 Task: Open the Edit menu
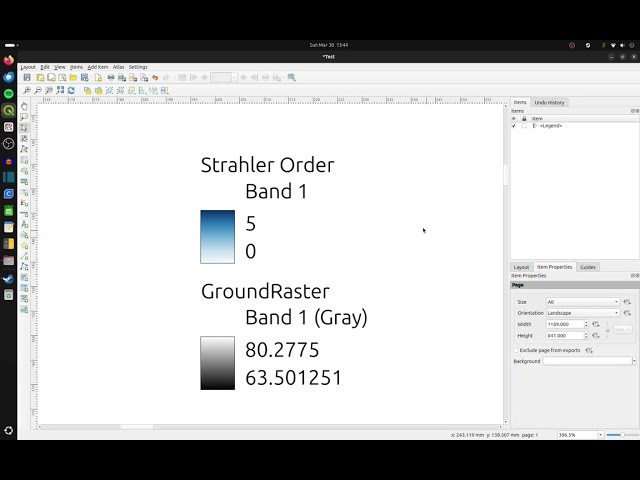point(45,67)
